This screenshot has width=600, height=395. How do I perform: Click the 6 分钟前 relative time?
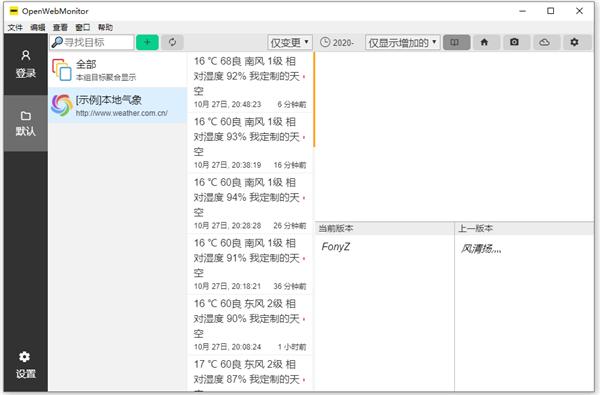(x=292, y=104)
